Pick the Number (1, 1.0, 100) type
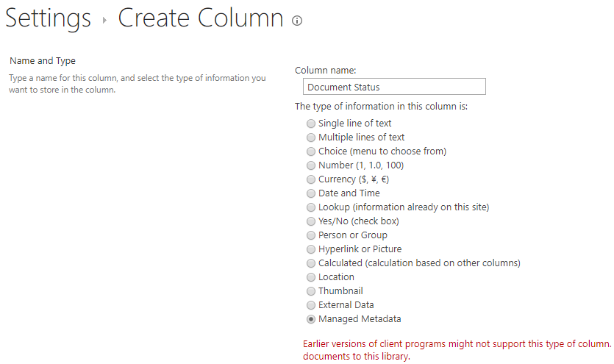614x364 pixels. coord(311,165)
